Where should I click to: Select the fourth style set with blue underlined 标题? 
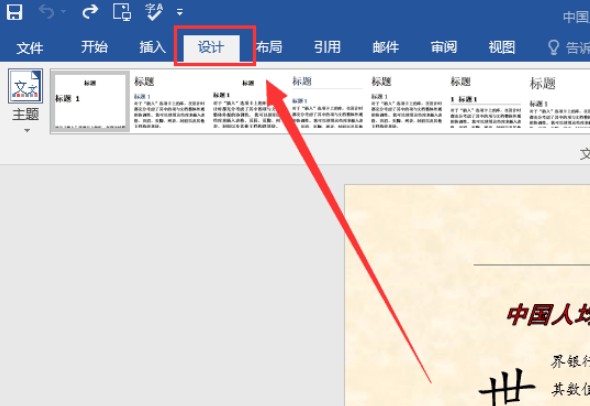[x=327, y=102]
